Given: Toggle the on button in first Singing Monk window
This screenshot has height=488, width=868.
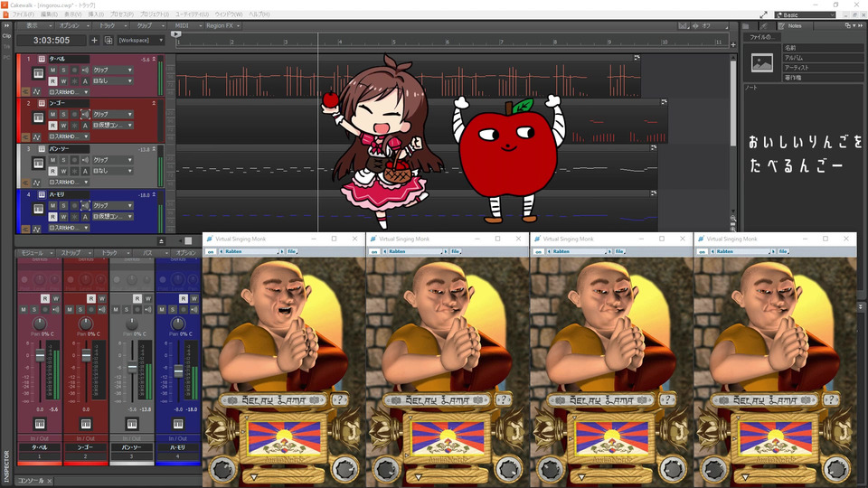Looking at the screenshot, I should point(211,252).
